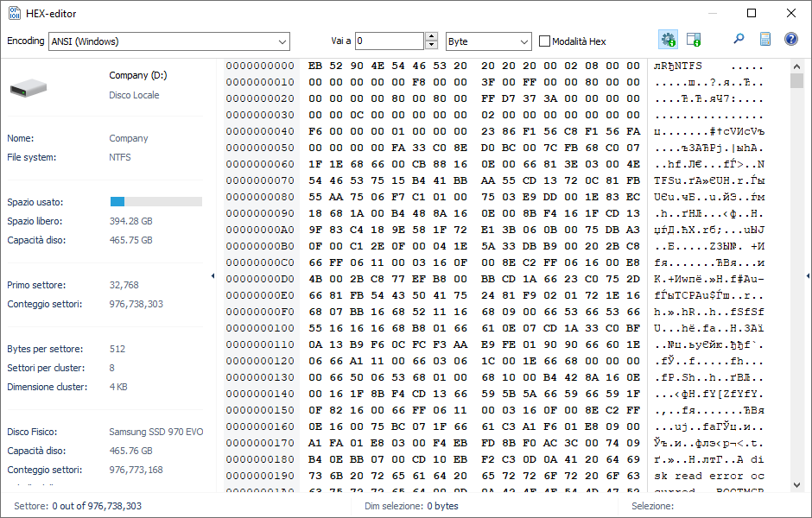
Task: Click the Company (D:) drive title
Action: pos(137,76)
